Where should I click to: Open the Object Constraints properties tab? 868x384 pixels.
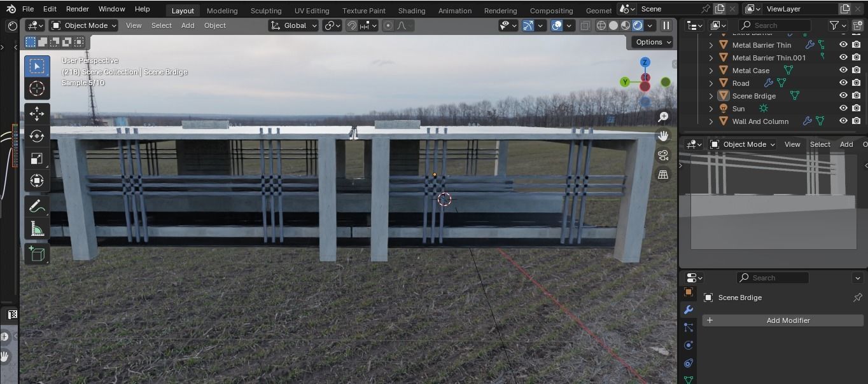pos(688,363)
